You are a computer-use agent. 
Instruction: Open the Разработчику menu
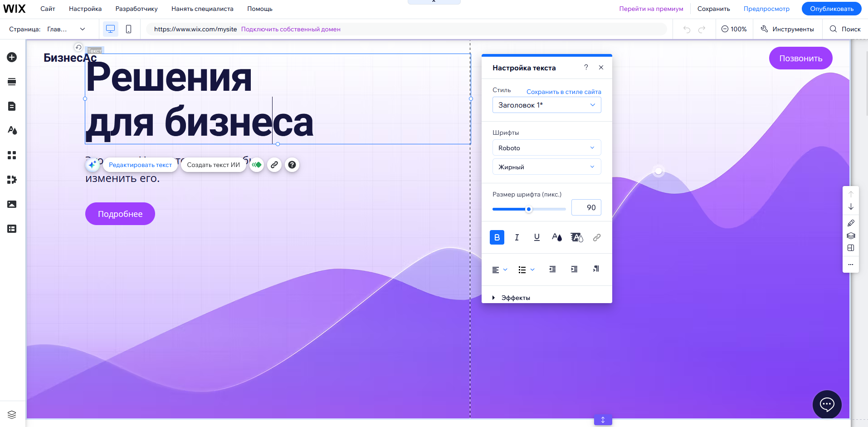tap(136, 8)
